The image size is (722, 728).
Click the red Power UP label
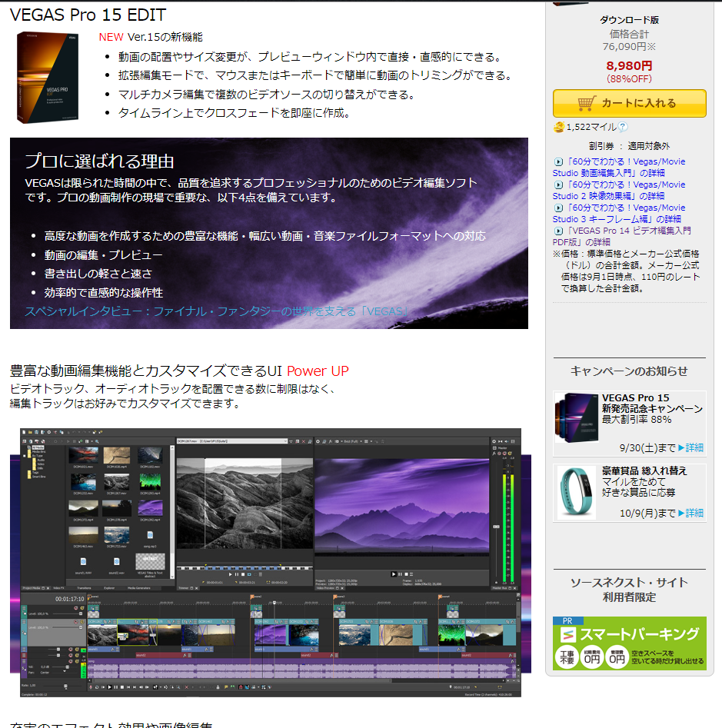coord(318,371)
